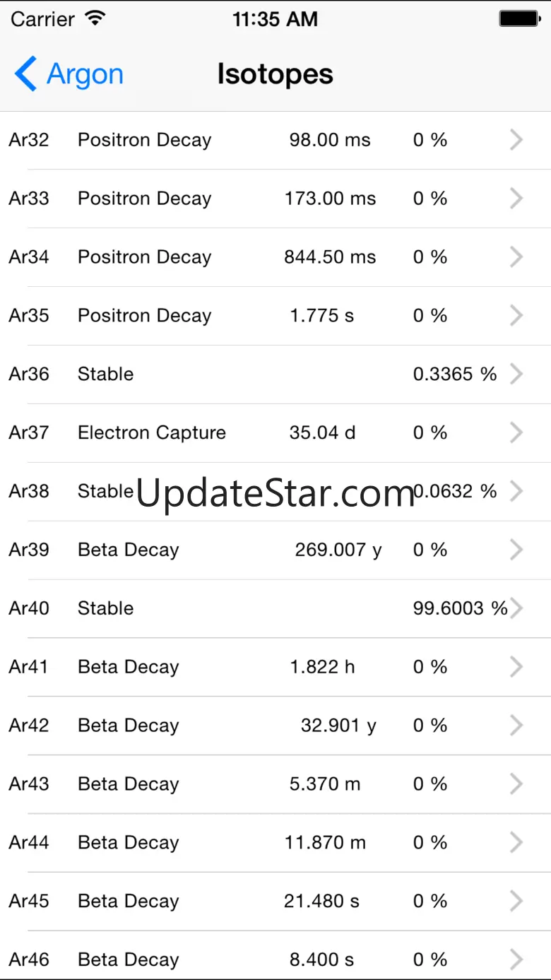Expand the Ar36 row disclosure arrow

tap(516, 374)
